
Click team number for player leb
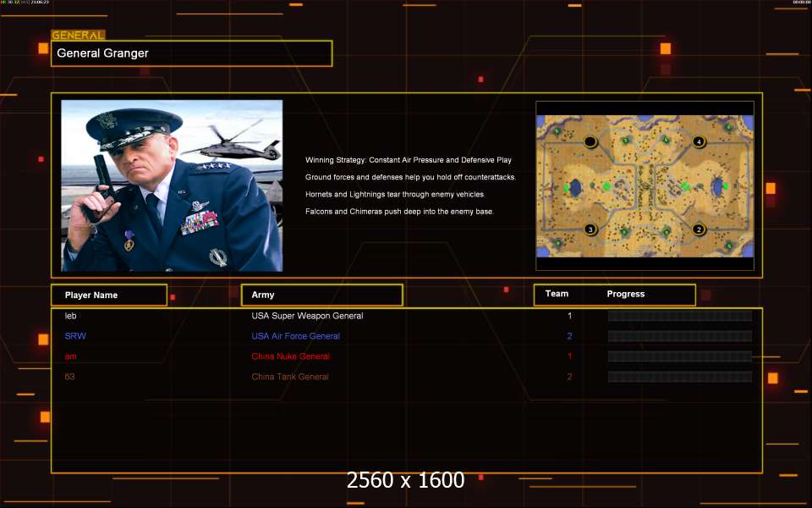(569, 316)
